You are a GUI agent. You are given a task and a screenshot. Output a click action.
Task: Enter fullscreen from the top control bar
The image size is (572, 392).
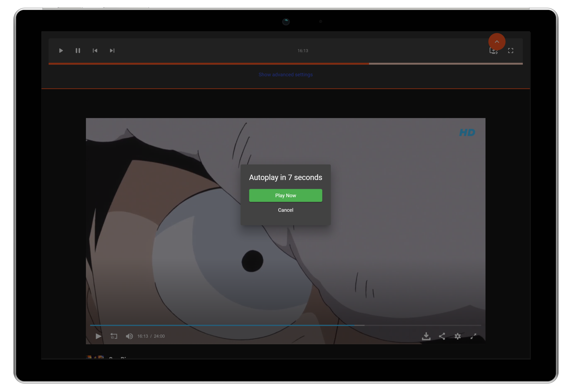[511, 51]
